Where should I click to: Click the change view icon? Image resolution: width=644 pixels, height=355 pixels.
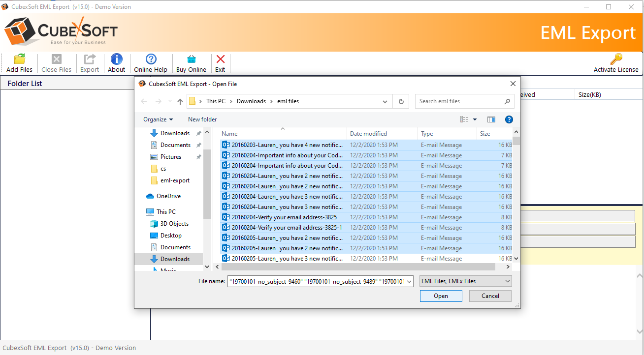[x=464, y=119]
